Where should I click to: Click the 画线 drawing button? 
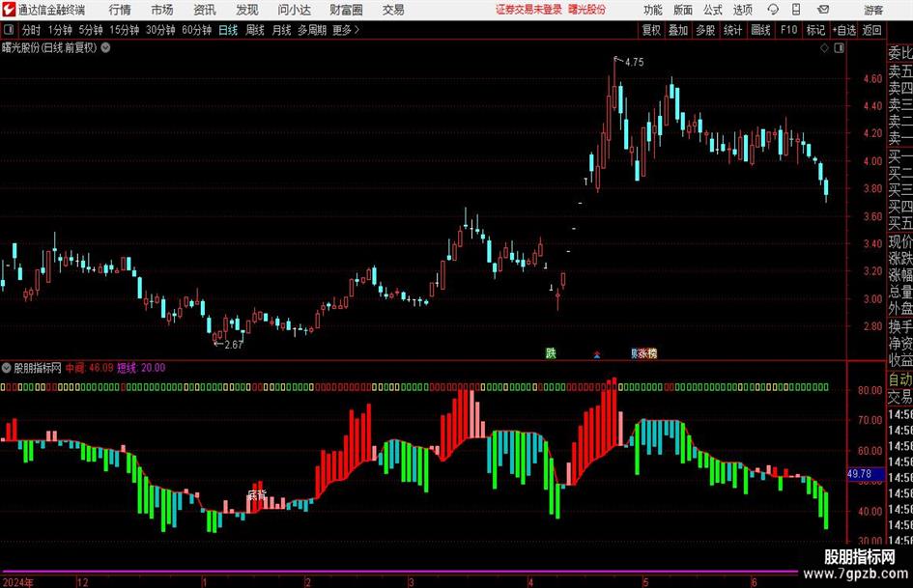point(760,30)
